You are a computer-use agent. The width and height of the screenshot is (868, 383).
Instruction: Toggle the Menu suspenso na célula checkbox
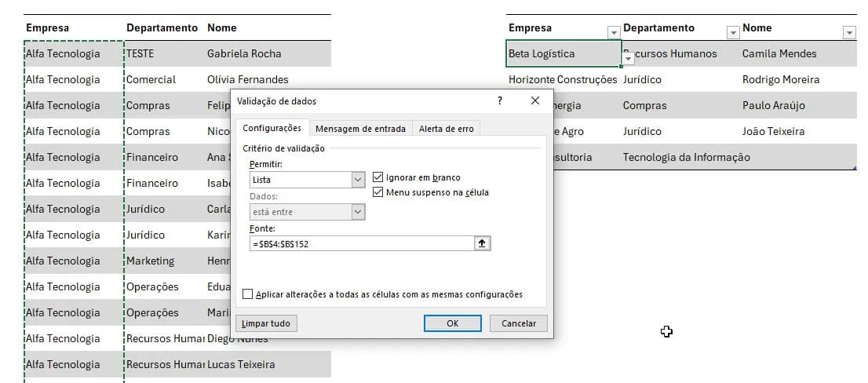[378, 192]
